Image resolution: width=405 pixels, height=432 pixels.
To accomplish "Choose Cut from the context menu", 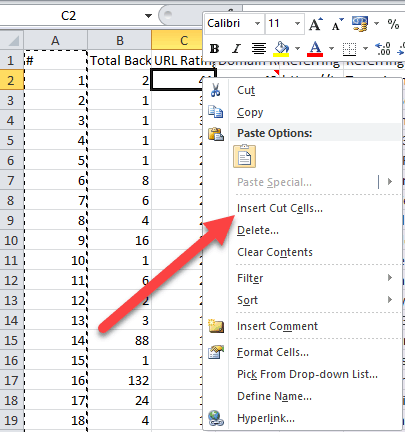I will click(246, 90).
